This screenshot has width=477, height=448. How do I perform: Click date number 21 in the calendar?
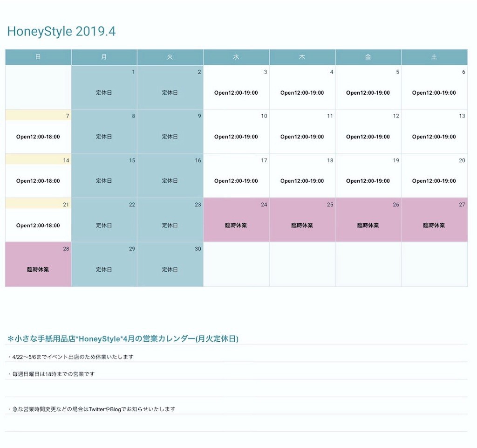pyautogui.click(x=66, y=205)
